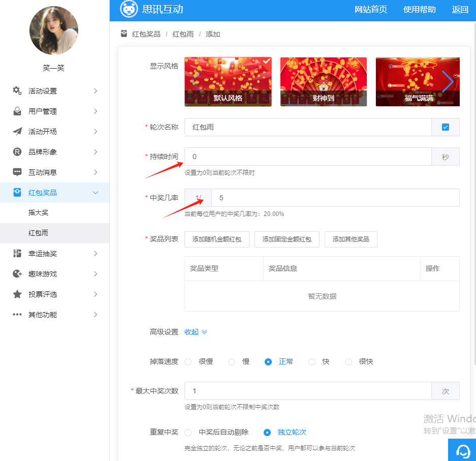Expand 其他功能 menu chevron
The image size is (476, 461).
click(96, 315)
